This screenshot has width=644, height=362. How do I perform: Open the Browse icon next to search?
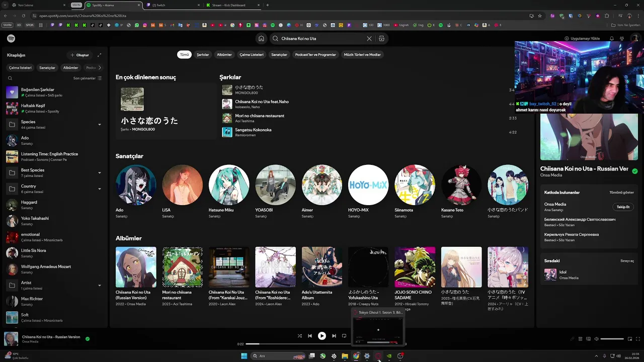tap(381, 39)
